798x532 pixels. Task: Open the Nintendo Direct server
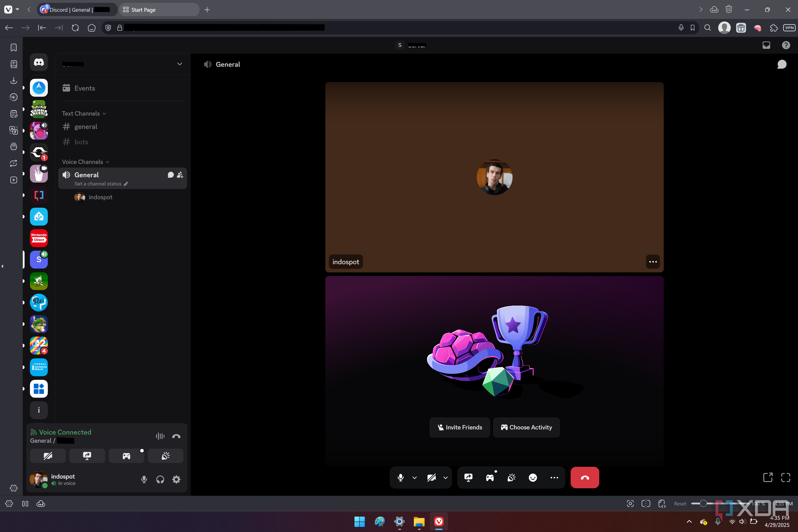pyautogui.click(x=39, y=238)
